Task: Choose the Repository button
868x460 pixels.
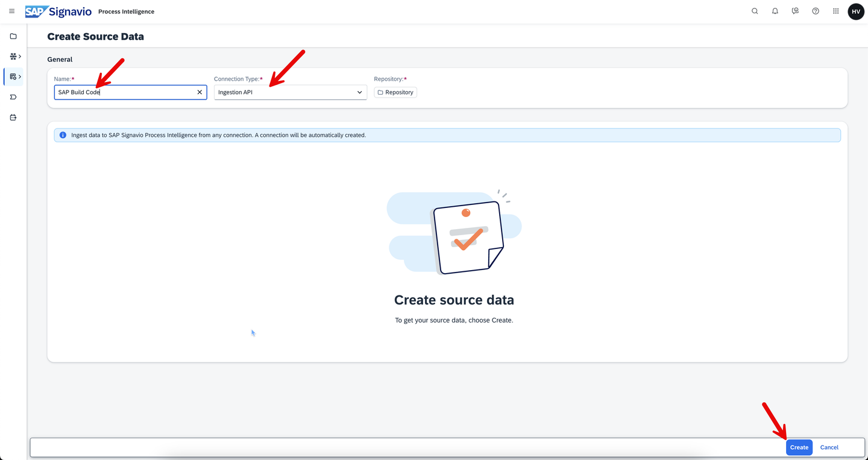Action: (x=395, y=92)
